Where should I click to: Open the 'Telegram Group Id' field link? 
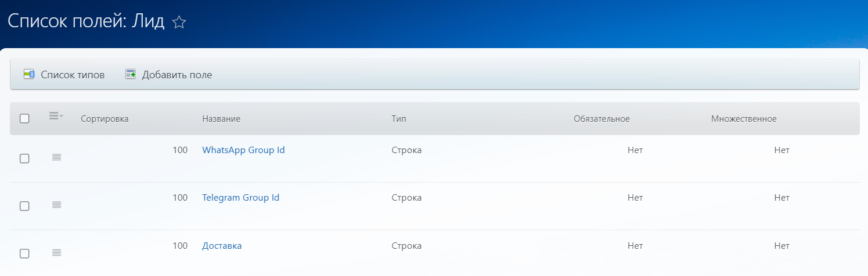(240, 198)
